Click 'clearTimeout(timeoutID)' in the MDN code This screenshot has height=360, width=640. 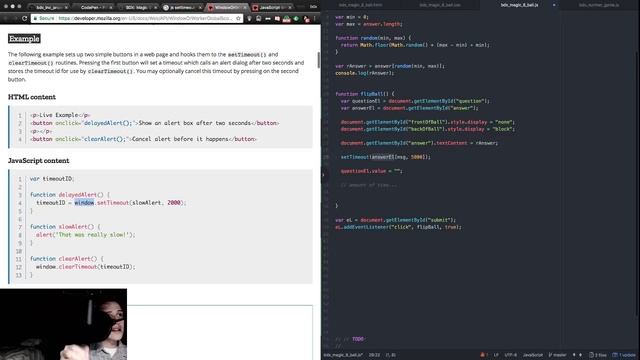(x=95, y=267)
